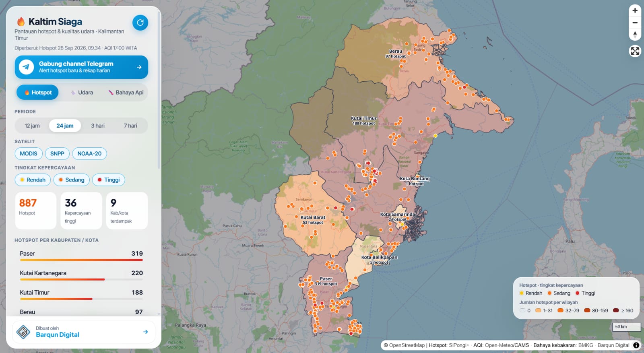644x353 pixels.
Task: Switch to the Bahaya Api tab
Action: coord(126,93)
